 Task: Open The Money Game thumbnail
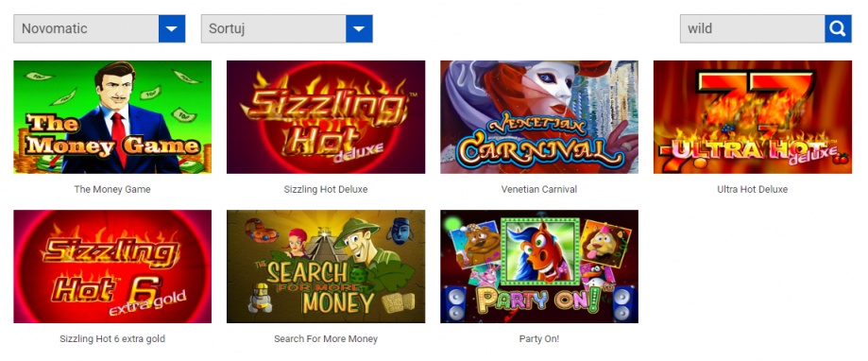[x=112, y=117]
